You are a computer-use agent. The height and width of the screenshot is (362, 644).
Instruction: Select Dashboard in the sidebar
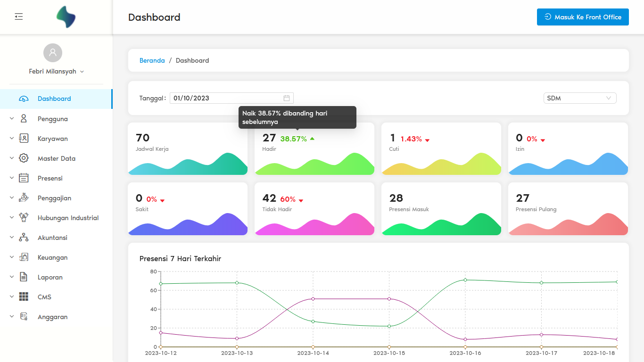point(56,99)
